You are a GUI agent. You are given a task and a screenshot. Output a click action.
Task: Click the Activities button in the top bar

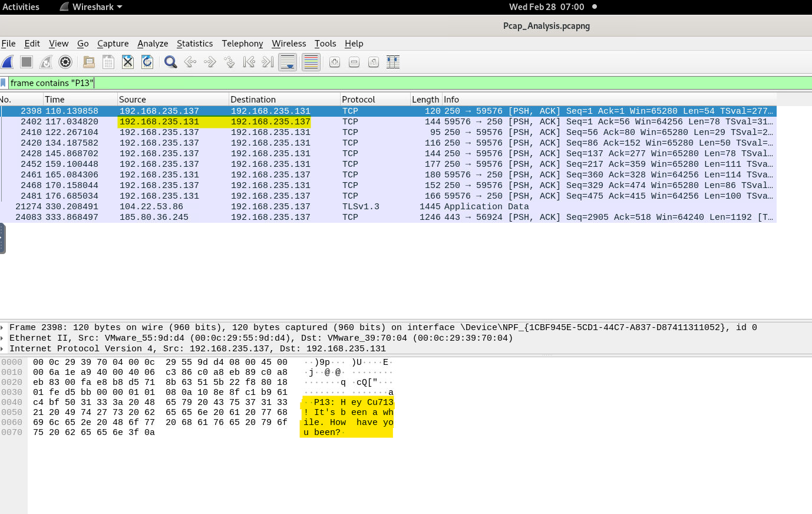tap(21, 7)
